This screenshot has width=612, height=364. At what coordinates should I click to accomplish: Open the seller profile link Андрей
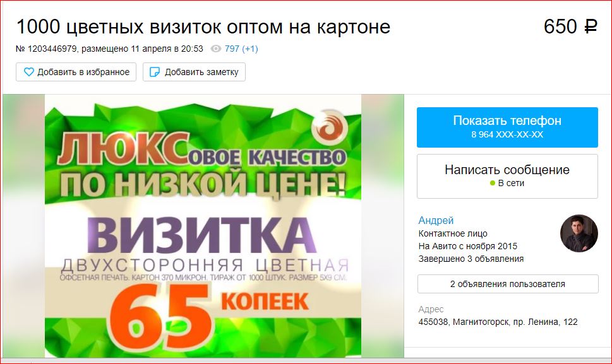click(x=436, y=220)
